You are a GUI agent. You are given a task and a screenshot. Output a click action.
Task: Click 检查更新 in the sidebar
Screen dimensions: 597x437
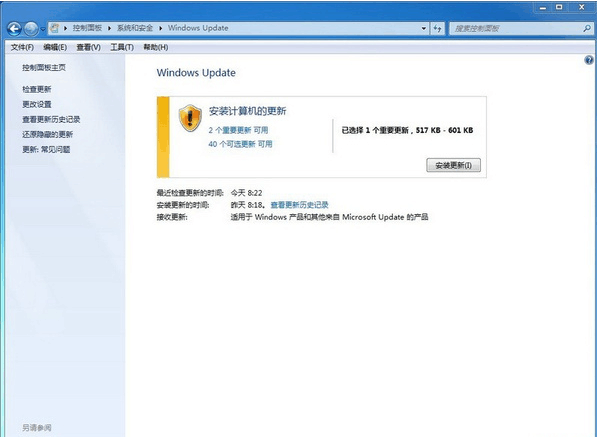tap(37, 89)
